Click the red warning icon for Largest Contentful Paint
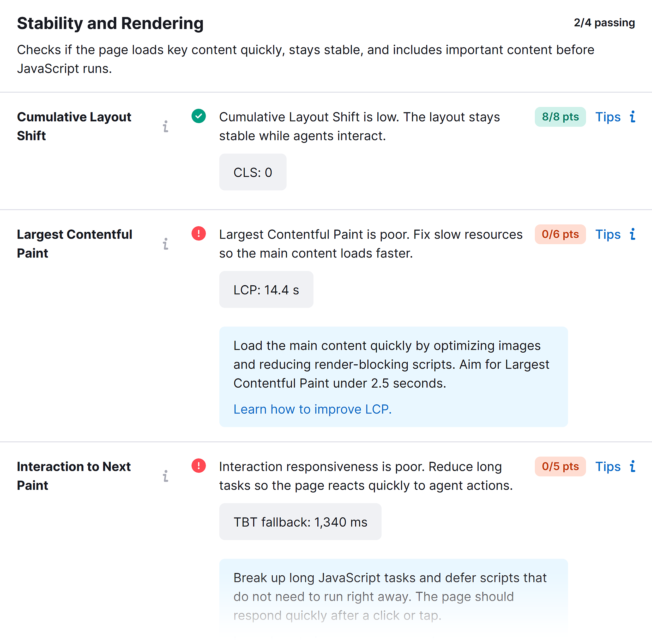 point(199,233)
